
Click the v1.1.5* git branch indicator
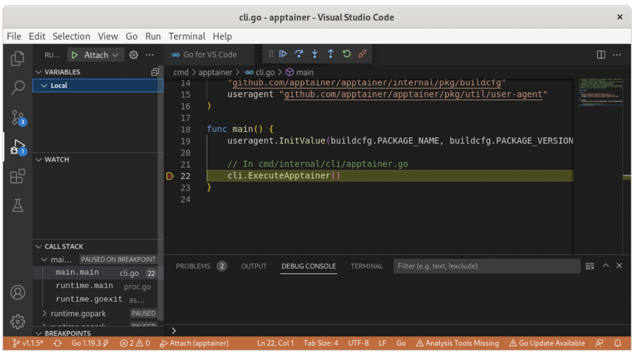pyautogui.click(x=28, y=343)
